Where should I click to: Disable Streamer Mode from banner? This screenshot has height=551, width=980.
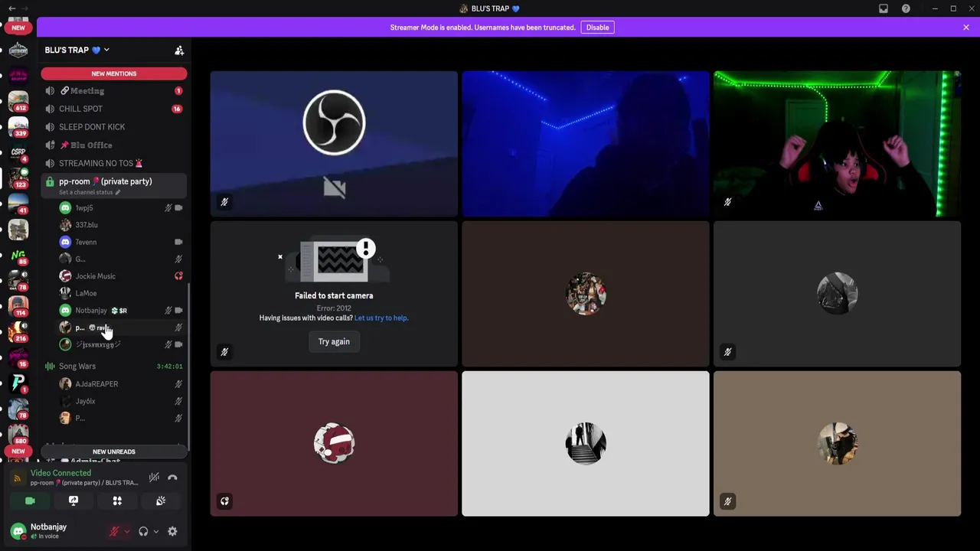point(597,28)
